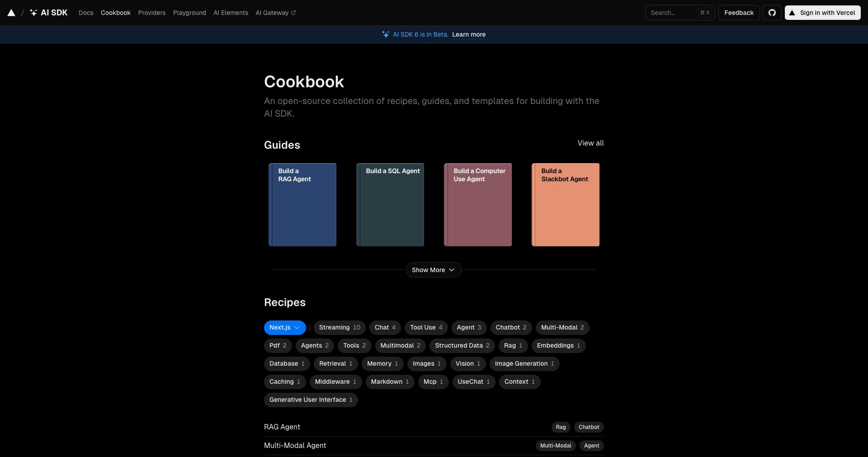The height and width of the screenshot is (457, 868).
Task: Select the Middleware filter tag
Action: 335,382
